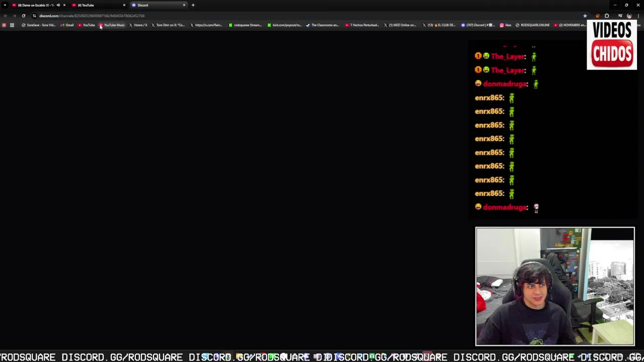Screen dimensions: 644x362
Task: Open the browser profile avatar
Action: [629, 16]
